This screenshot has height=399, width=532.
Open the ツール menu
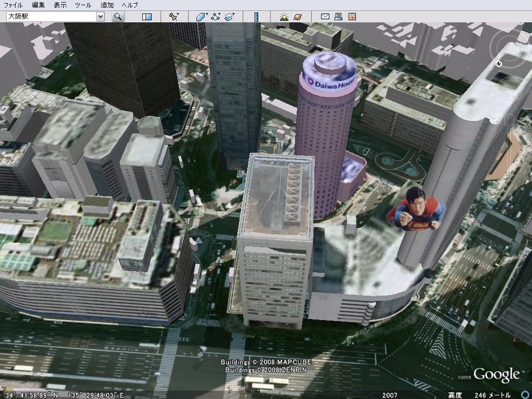[83, 5]
